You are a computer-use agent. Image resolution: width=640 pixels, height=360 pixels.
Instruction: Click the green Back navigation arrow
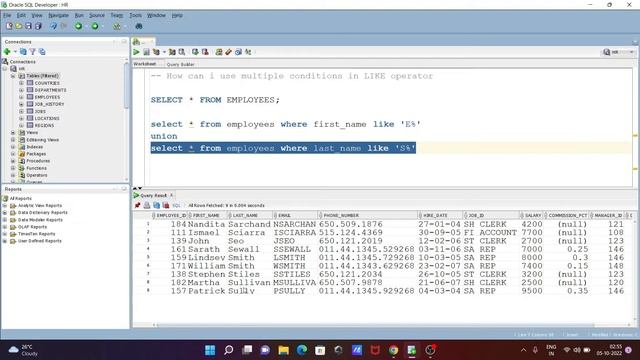pos(78,26)
